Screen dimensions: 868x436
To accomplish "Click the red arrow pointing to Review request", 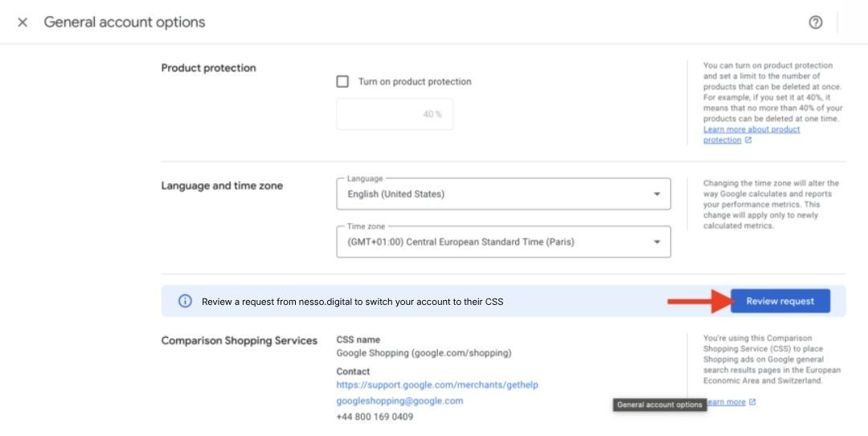I will [697, 302].
